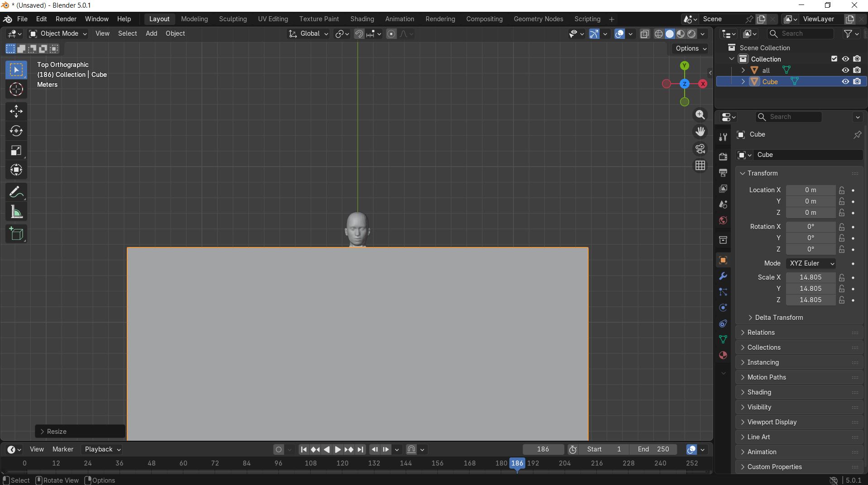
Task: Click the Add Cube tool
Action: (16, 234)
